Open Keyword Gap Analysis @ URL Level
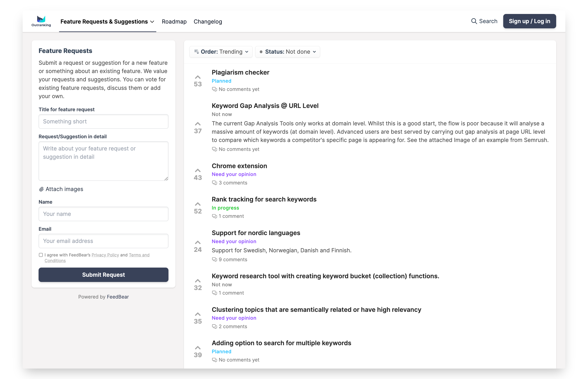This screenshot has width=588, height=379. (x=265, y=106)
